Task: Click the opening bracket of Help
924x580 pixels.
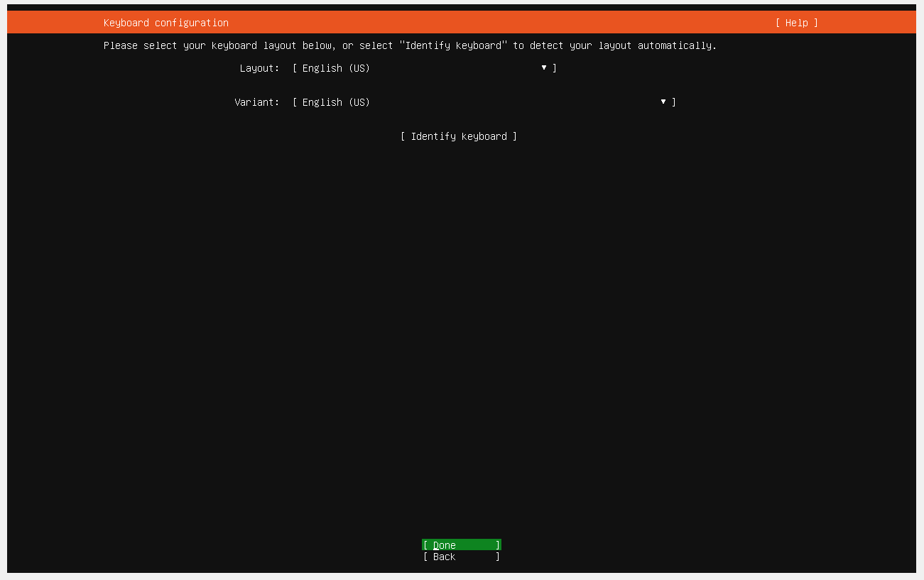Action: [x=778, y=23]
